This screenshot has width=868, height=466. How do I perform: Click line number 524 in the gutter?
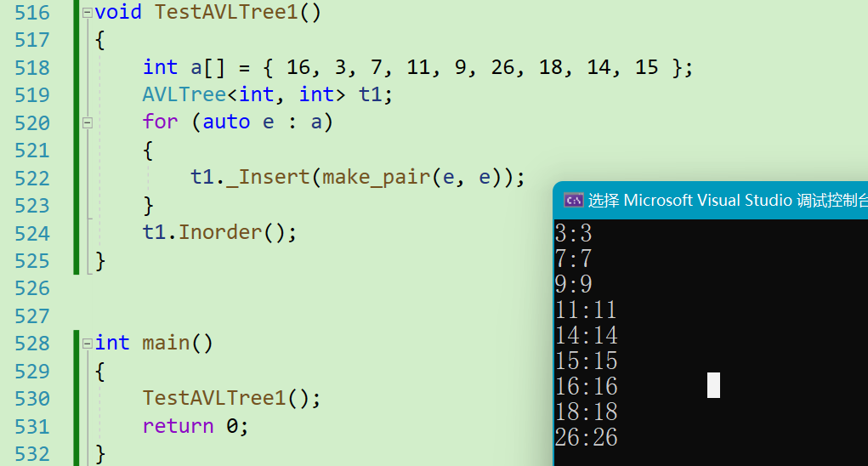[x=32, y=234]
